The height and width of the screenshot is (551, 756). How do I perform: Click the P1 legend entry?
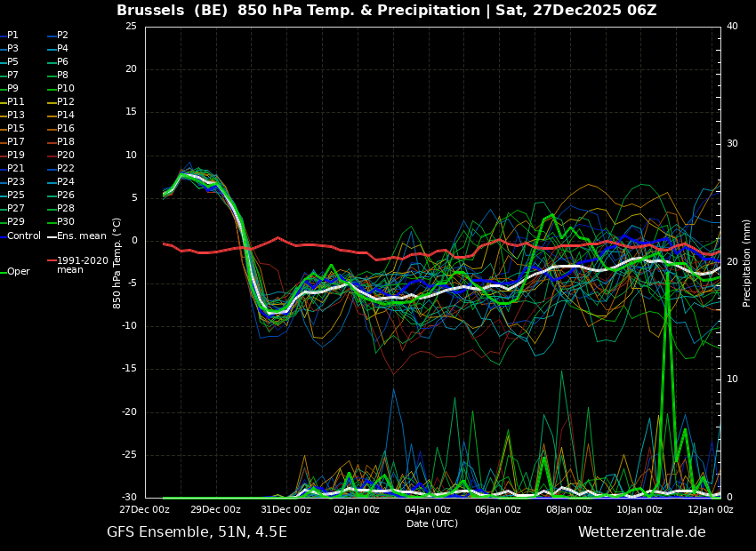pos(9,36)
